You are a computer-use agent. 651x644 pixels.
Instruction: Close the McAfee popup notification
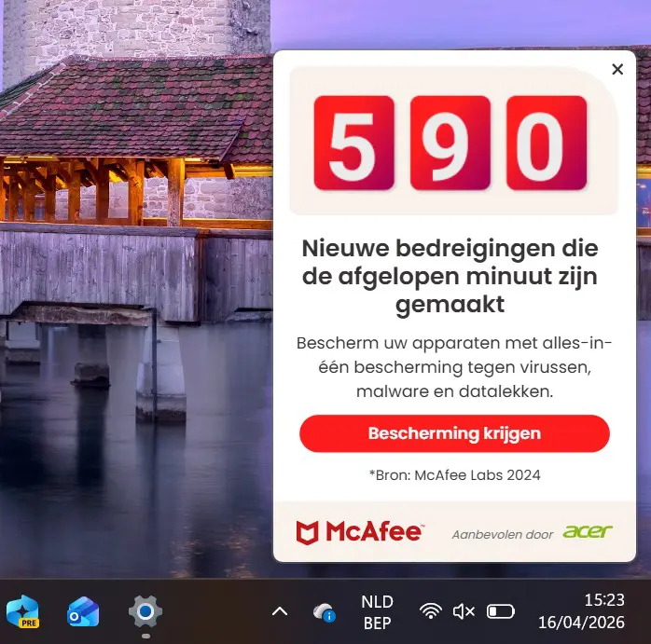coord(617,69)
